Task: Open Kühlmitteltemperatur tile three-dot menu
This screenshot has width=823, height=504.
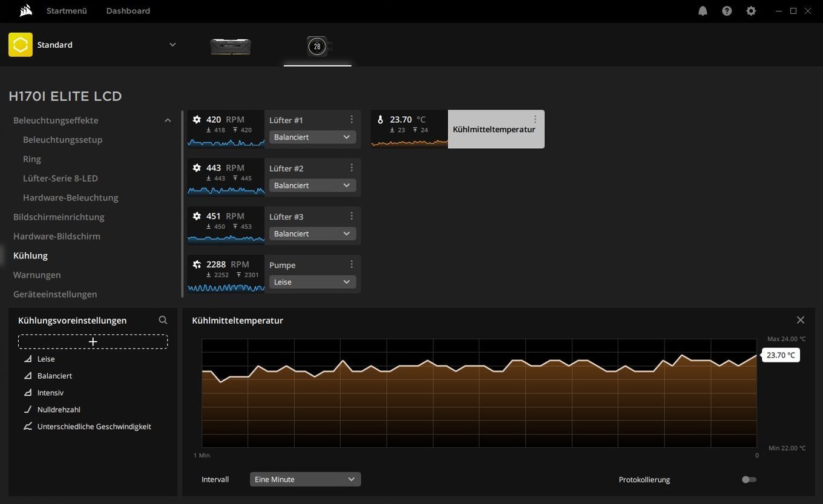Action: click(x=535, y=120)
